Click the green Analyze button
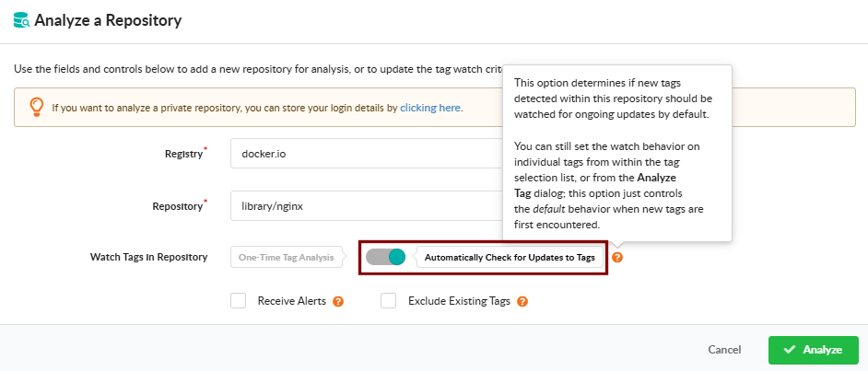 point(814,350)
